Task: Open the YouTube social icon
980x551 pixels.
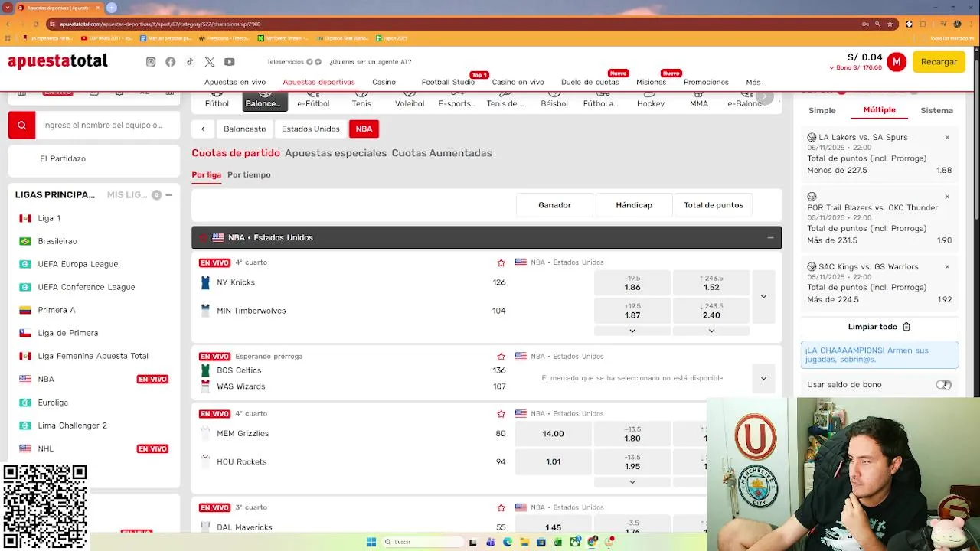Action: click(229, 62)
